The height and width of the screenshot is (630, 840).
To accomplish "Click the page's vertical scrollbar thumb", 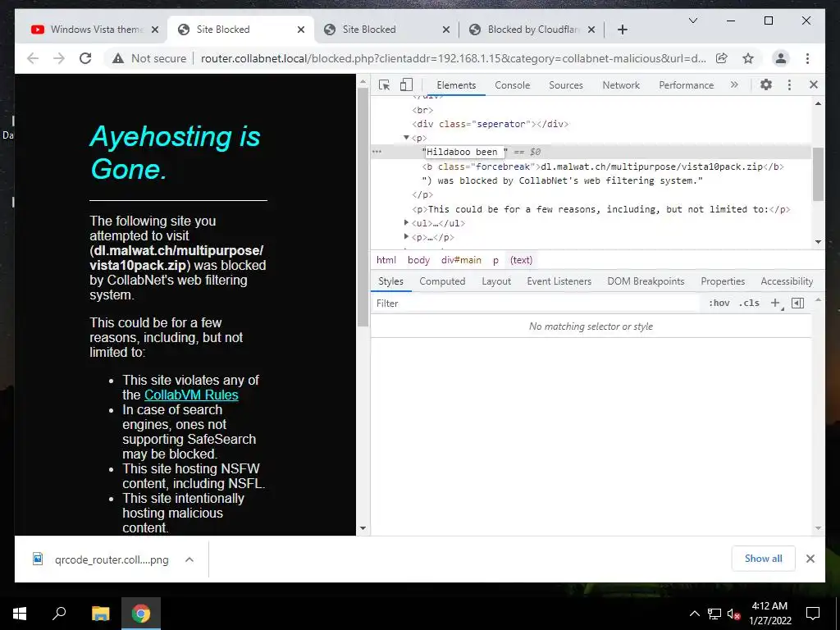I will coord(363,206).
